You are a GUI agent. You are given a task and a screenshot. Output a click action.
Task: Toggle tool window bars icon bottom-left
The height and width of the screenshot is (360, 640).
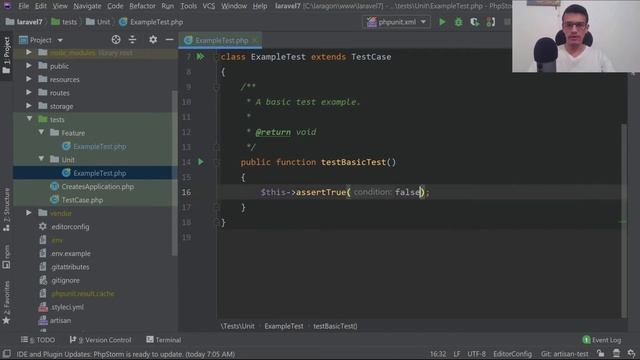[7, 353]
